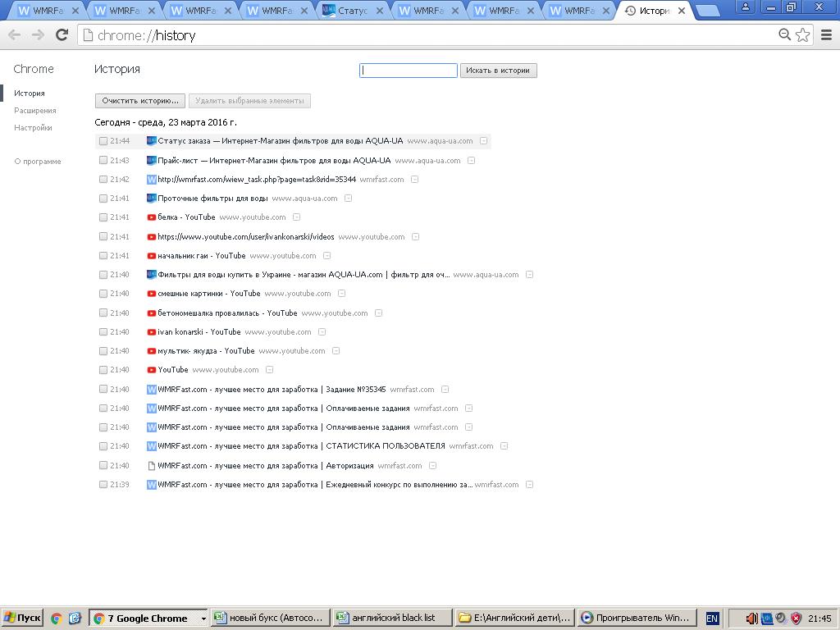Open О программе in the sidebar
Viewport: 840px width, 630px height.
point(38,162)
